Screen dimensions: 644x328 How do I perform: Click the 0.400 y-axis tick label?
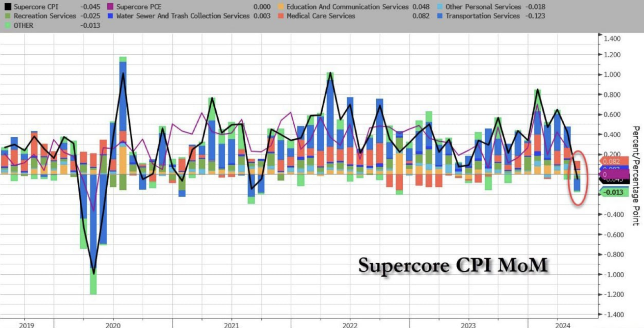point(612,135)
